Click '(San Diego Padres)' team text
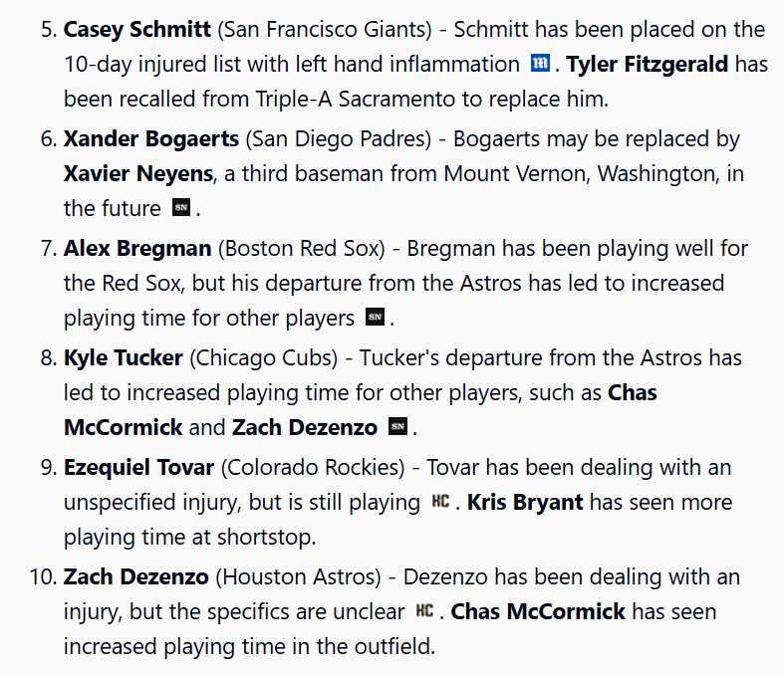The width and height of the screenshot is (784, 675). click(x=339, y=139)
